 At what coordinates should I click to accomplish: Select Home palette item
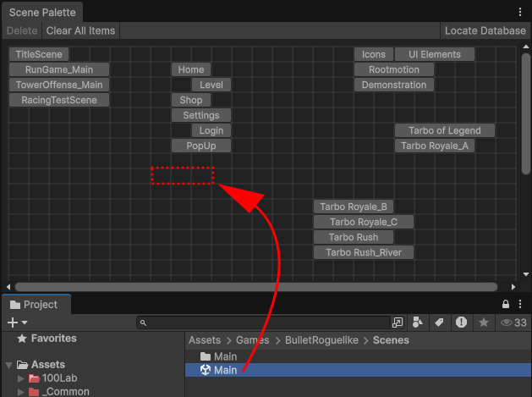(x=191, y=69)
